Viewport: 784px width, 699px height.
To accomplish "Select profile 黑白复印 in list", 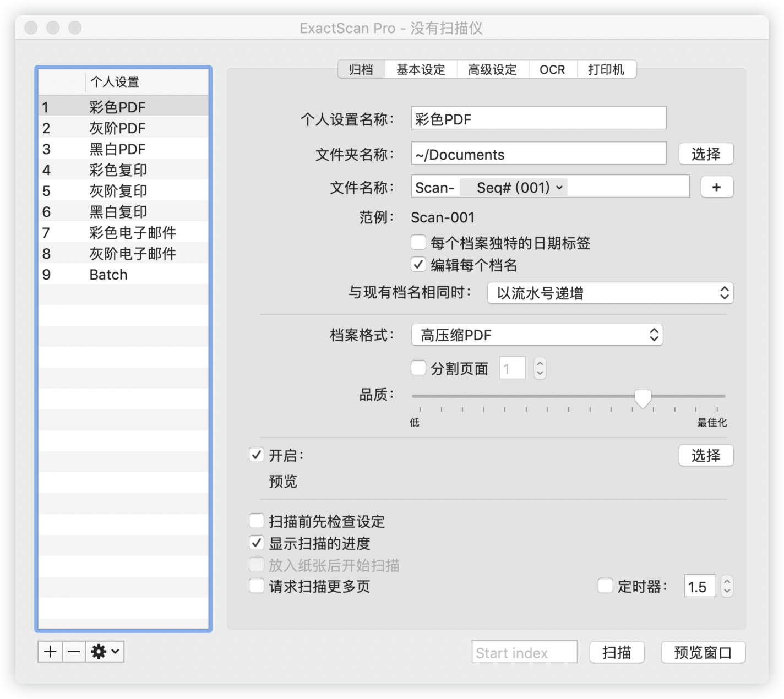I will [x=123, y=211].
